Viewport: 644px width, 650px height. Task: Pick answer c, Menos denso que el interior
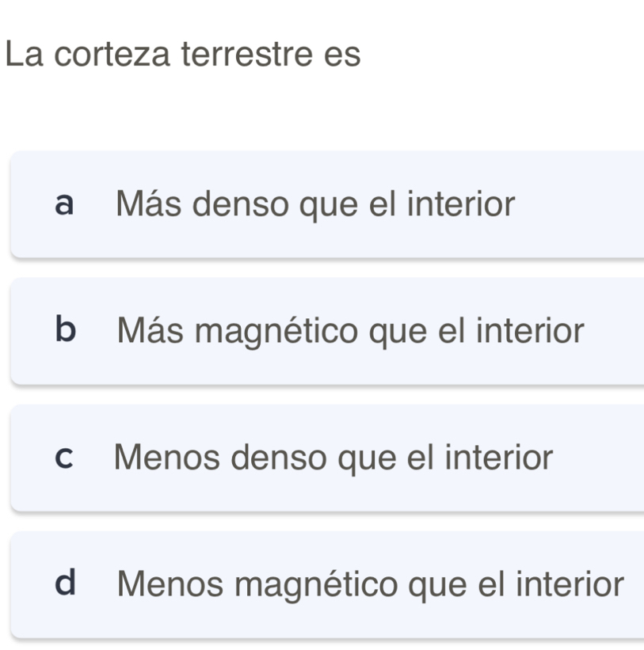tap(326, 458)
